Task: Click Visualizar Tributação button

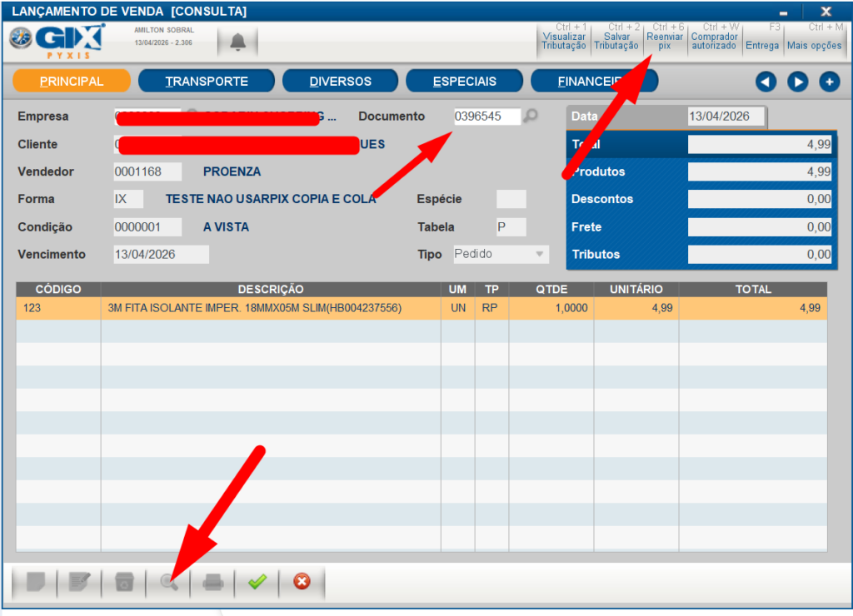Action: tap(564, 40)
